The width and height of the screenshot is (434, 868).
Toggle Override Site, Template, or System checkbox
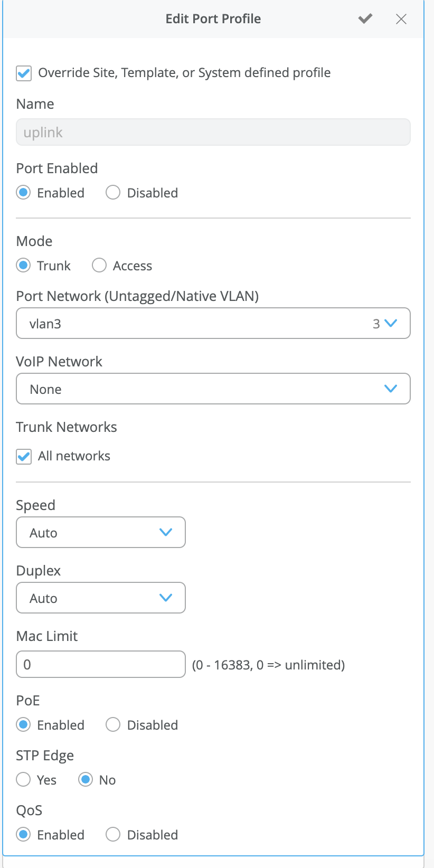point(24,73)
